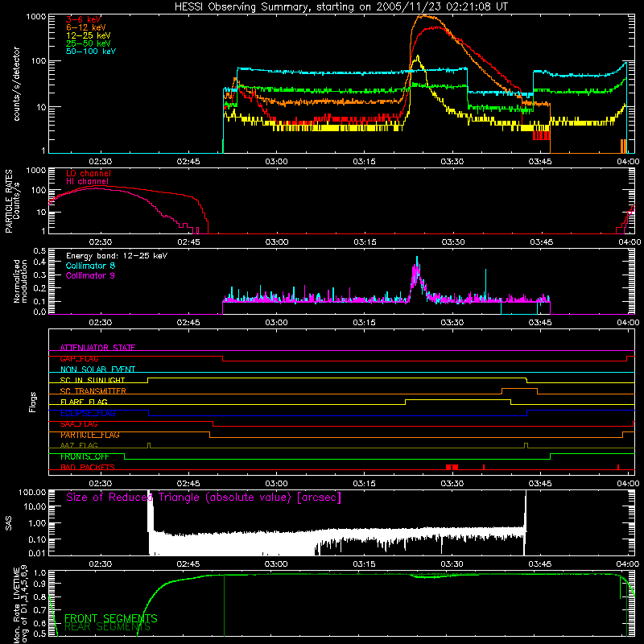Click the counts/s/detector axis label
Viewport: 644px width, 644px height.
tap(16, 84)
